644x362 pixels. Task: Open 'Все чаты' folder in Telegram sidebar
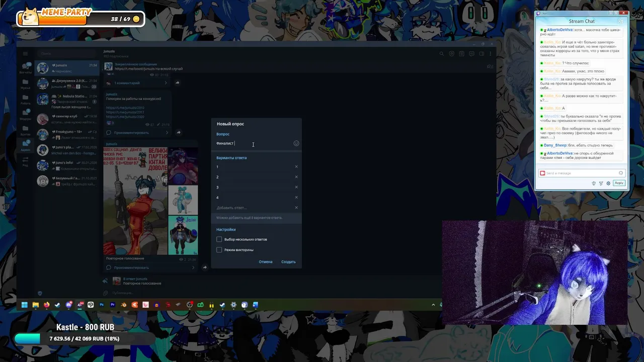point(25,68)
